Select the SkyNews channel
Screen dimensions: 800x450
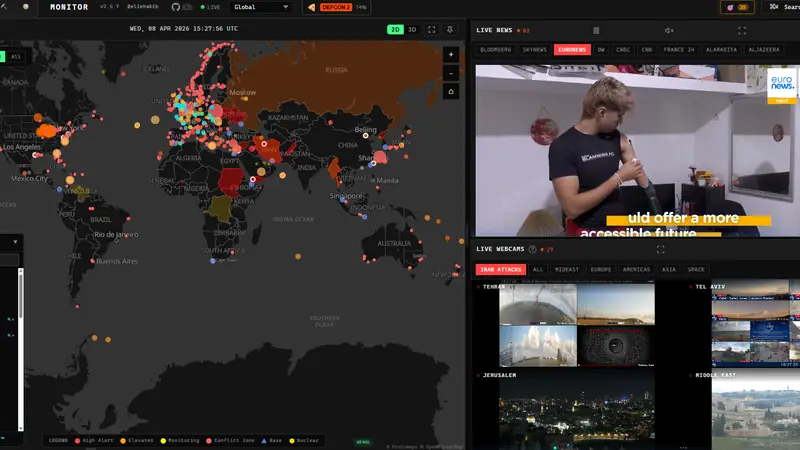[x=534, y=49]
